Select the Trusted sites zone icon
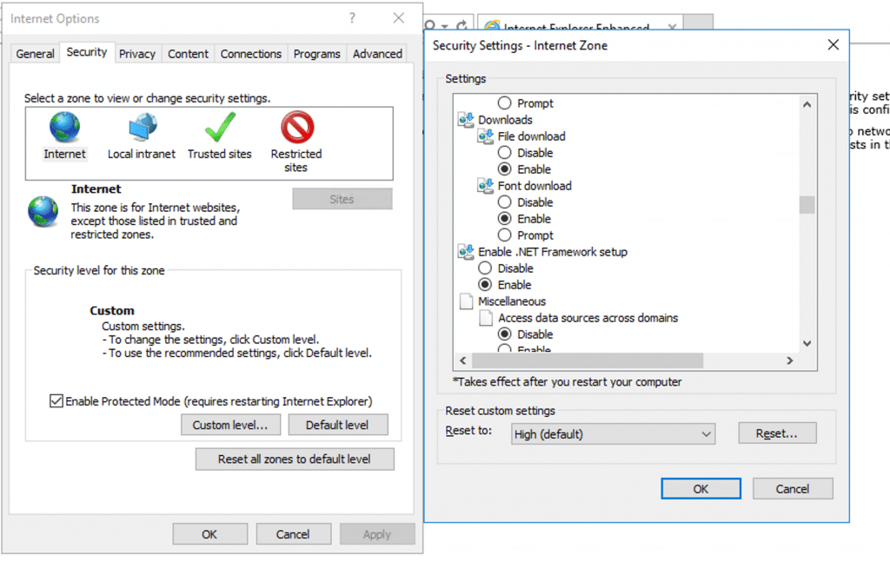Viewport: 890px width, 588px height. (x=219, y=127)
